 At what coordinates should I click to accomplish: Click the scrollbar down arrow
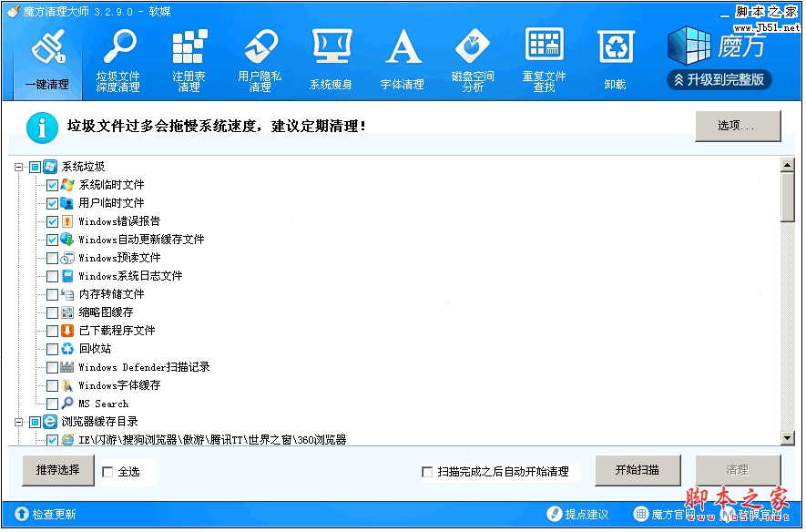[788, 438]
